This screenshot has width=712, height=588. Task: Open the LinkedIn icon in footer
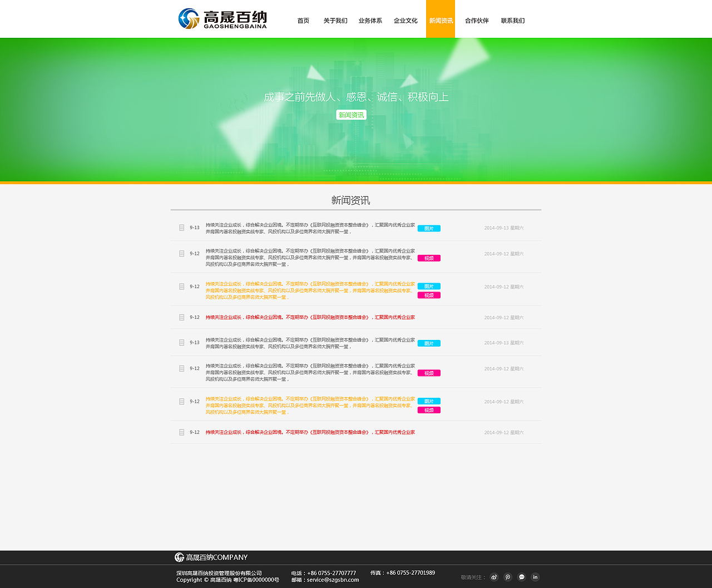535,577
